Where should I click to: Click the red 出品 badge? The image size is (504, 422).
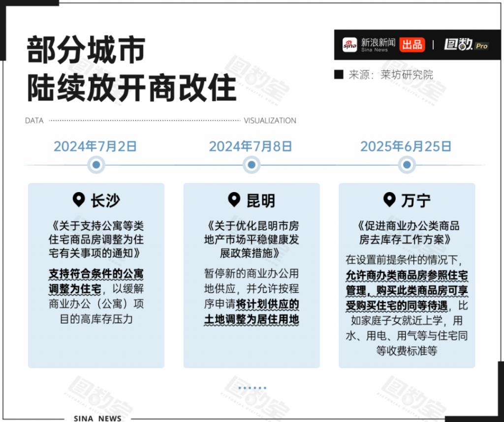(x=412, y=45)
